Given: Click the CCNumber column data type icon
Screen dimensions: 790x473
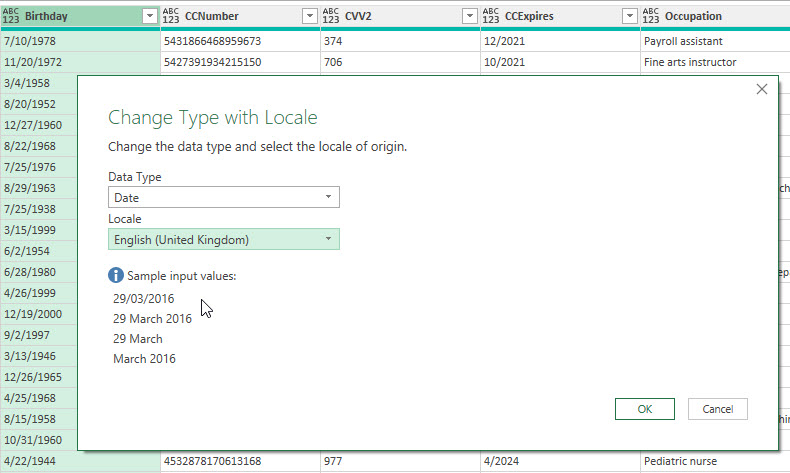Looking at the screenshot, I should (x=172, y=16).
